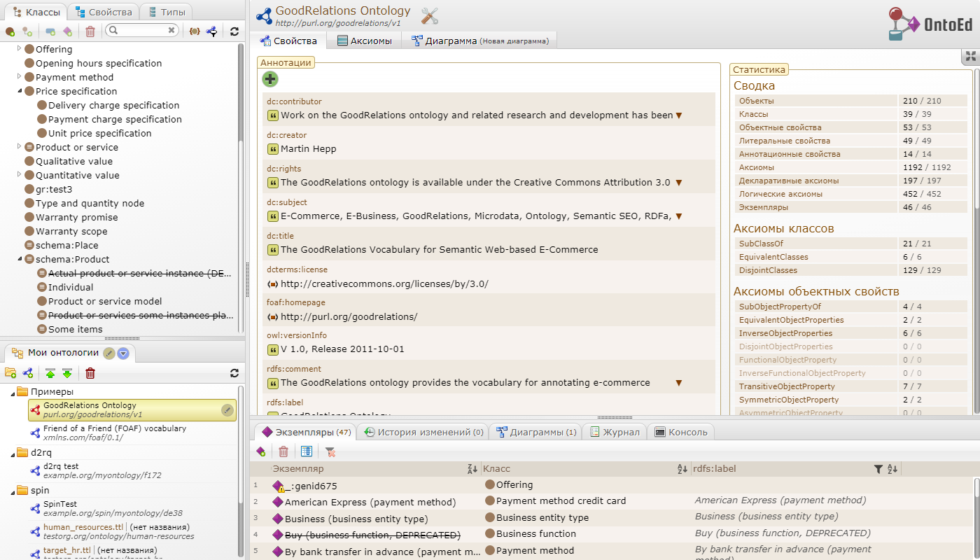This screenshot has width=980, height=560.
Task: Select the SpinTest ontology
Action: [x=133, y=508]
